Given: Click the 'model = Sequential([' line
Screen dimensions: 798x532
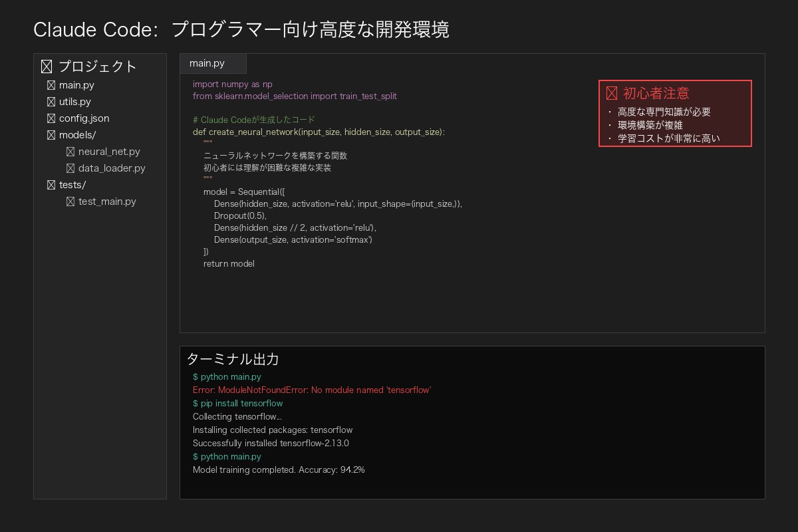Looking at the screenshot, I should [244, 192].
